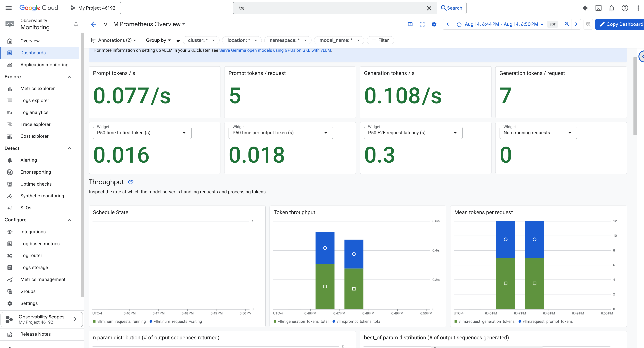Click the dashboard settings gear icon
Image resolution: width=644 pixels, height=348 pixels.
(434, 24)
